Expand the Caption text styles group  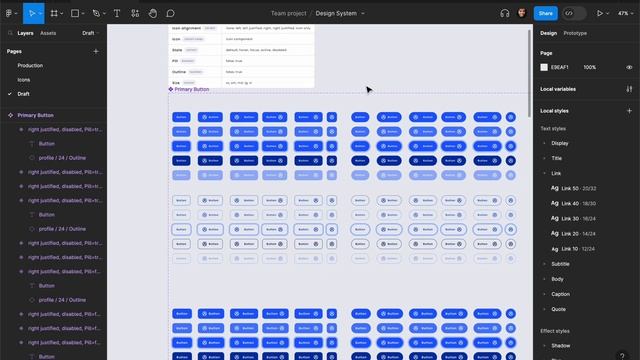(x=544, y=294)
